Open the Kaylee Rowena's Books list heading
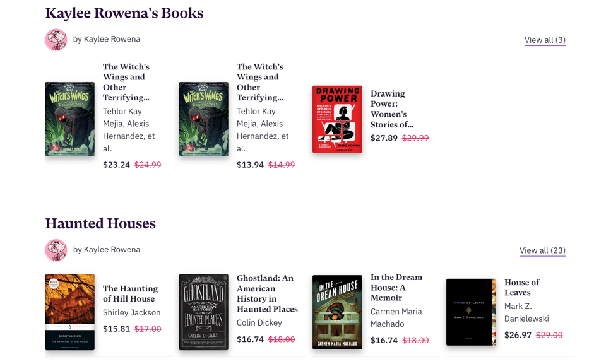Image resolution: width=606 pixels, height=364 pixels. click(124, 13)
